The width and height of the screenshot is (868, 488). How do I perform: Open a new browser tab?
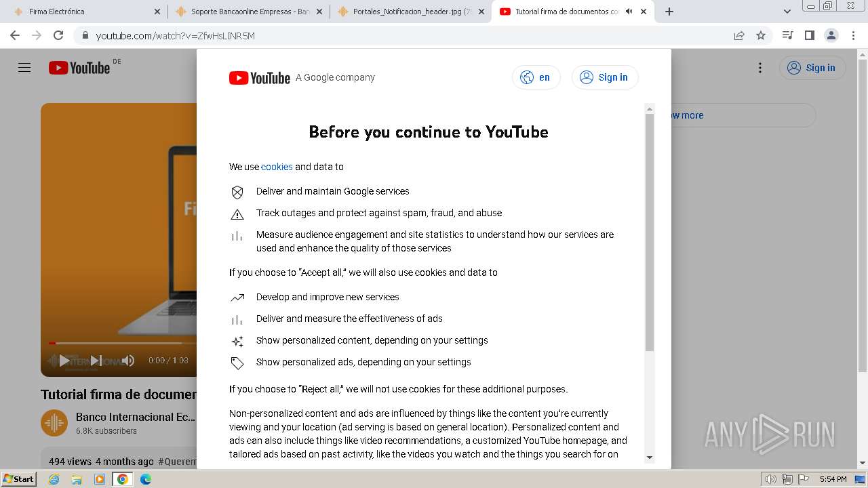[x=669, y=12]
